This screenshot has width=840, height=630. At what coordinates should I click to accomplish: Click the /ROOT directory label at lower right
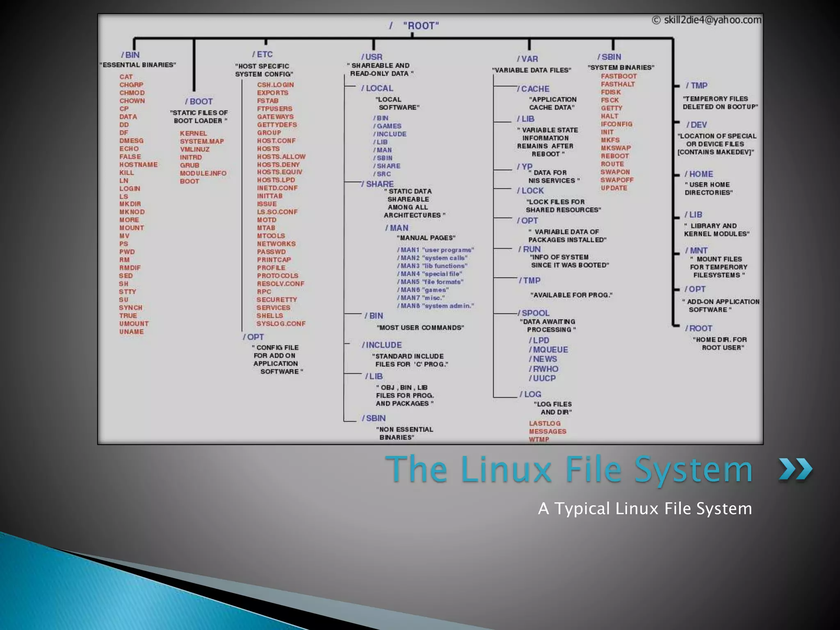click(x=699, y=329)
